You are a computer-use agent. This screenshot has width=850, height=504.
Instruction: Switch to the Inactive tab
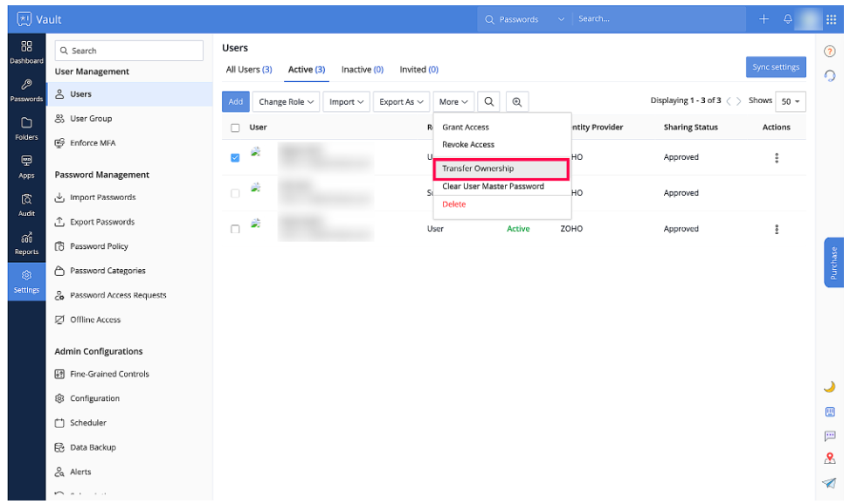(x=363, y=69)
